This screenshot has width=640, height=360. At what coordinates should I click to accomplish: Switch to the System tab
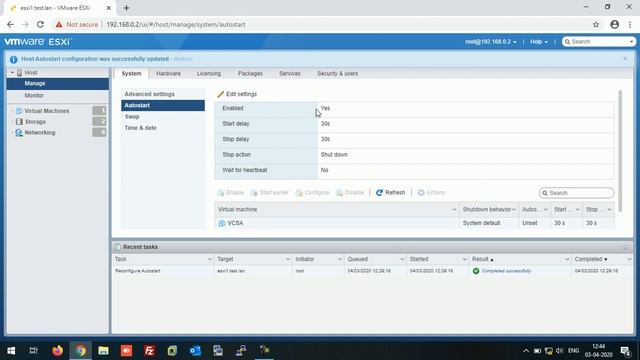[131, 73]
